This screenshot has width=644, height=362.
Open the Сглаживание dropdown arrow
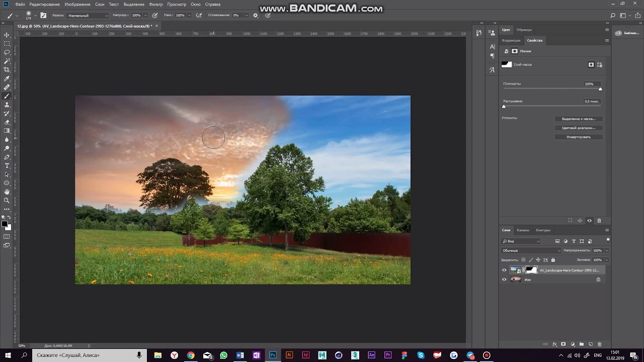click(x=247, y=16)
